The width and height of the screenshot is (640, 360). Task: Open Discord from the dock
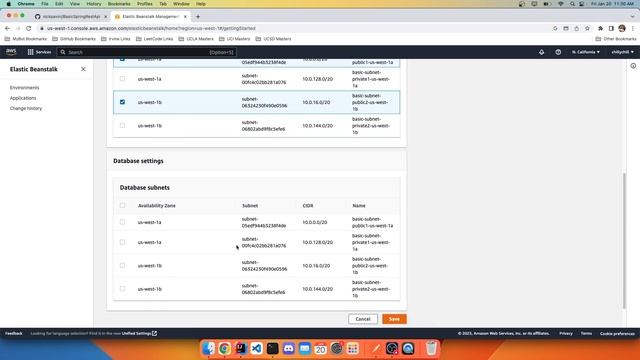point(289,348)
